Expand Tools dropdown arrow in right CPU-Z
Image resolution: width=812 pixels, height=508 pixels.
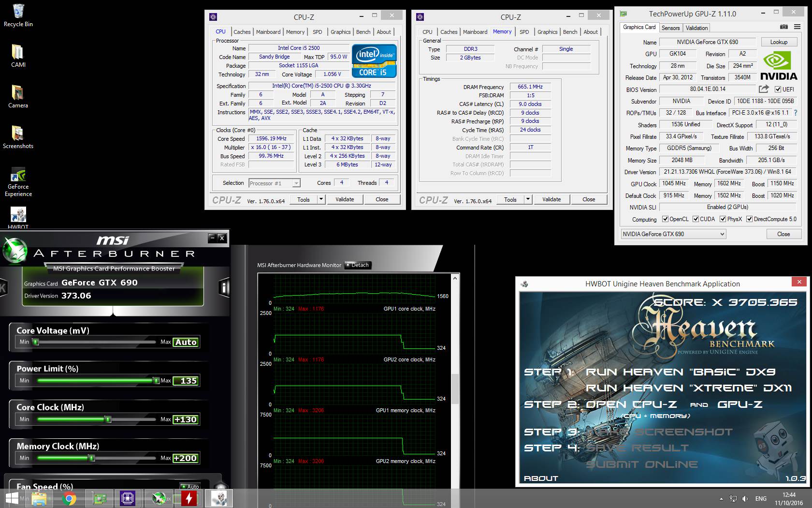point(527,199)
